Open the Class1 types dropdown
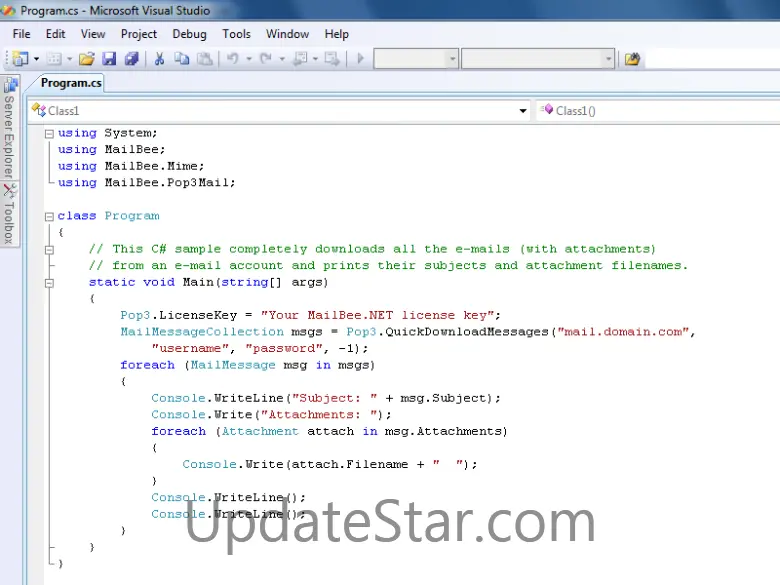 point(280,110)
